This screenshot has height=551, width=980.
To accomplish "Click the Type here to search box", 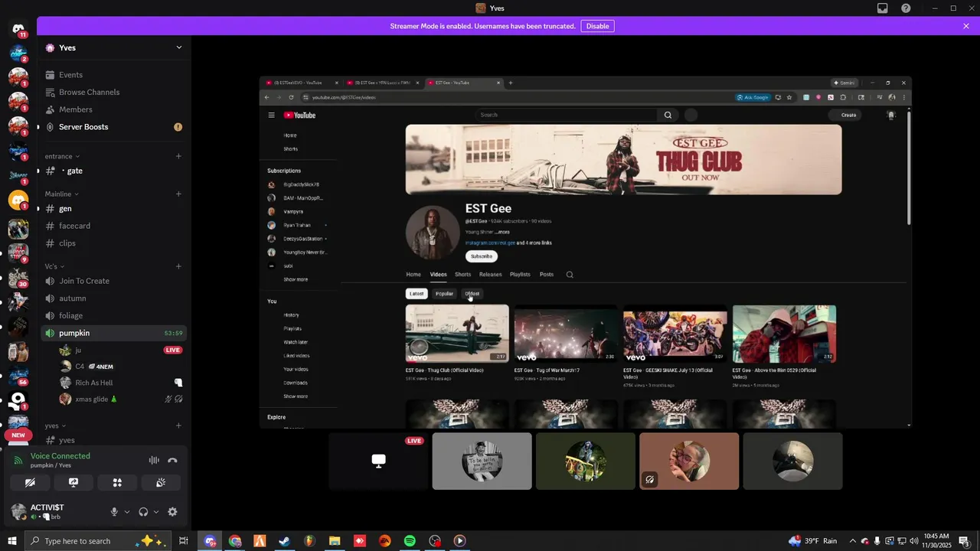I will pos(98,541).
